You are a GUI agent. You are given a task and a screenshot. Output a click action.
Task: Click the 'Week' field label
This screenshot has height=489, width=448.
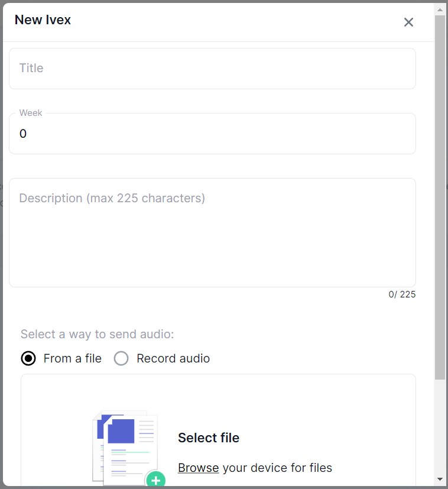tap(31, 113)
